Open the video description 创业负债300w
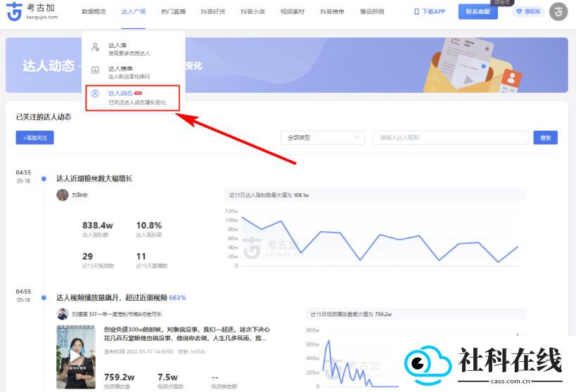The height and width of the screenshot is (392, 576). (186, 334)
